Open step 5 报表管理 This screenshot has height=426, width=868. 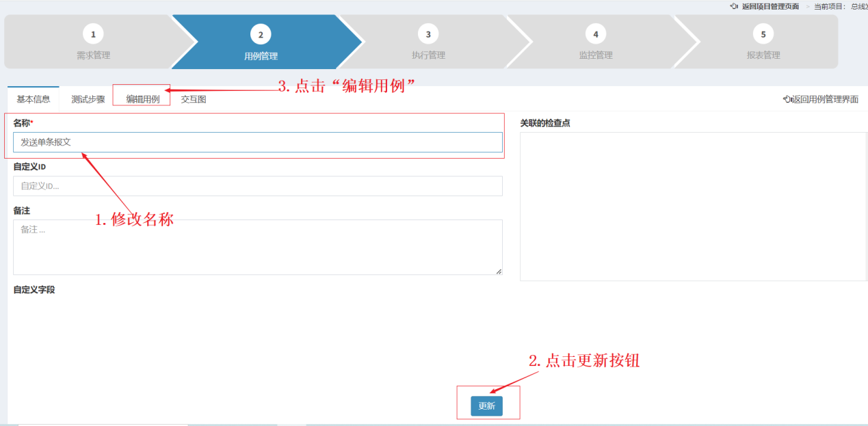click(x=763, y=42)
